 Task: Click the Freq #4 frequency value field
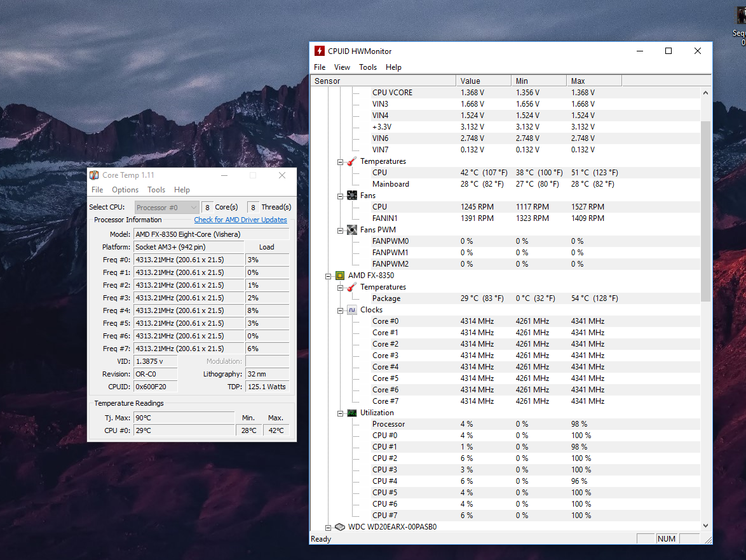pyautogui.click(x=189, y=310)
